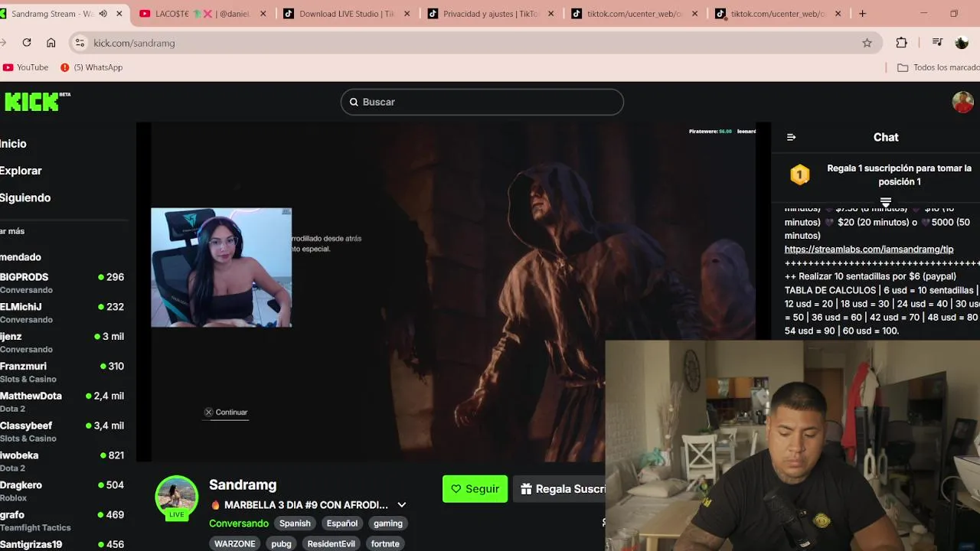Reload the page with refresh icon

27,43
